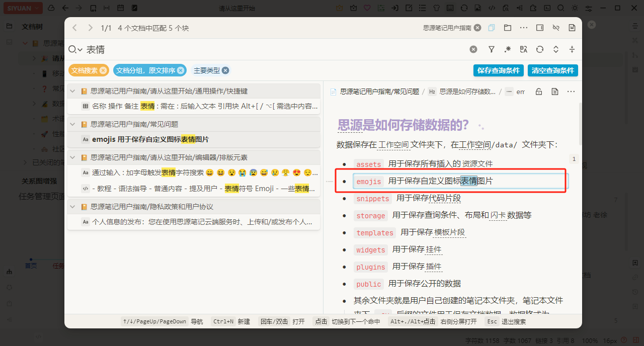
Task: Open the search dialog's more options menu
Action: pyautogui.click(x=524, y=28)
